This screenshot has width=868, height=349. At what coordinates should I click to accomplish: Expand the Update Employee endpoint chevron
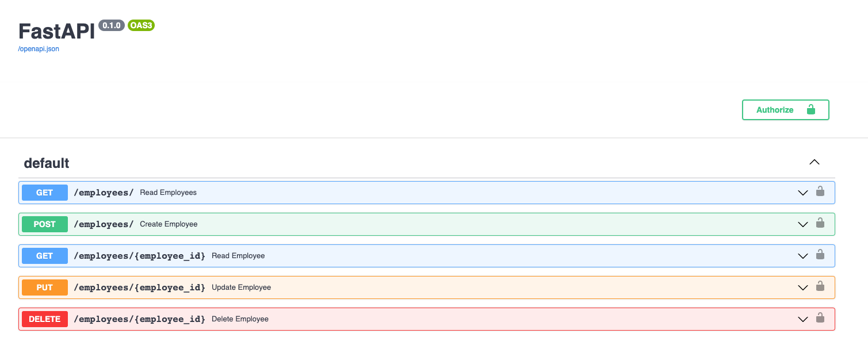[x=803, y=287]
